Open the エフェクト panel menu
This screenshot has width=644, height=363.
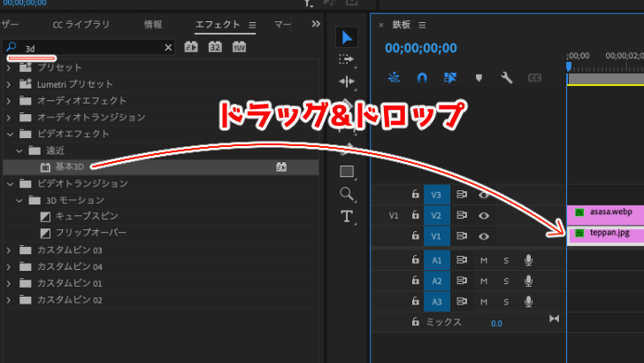252,25
